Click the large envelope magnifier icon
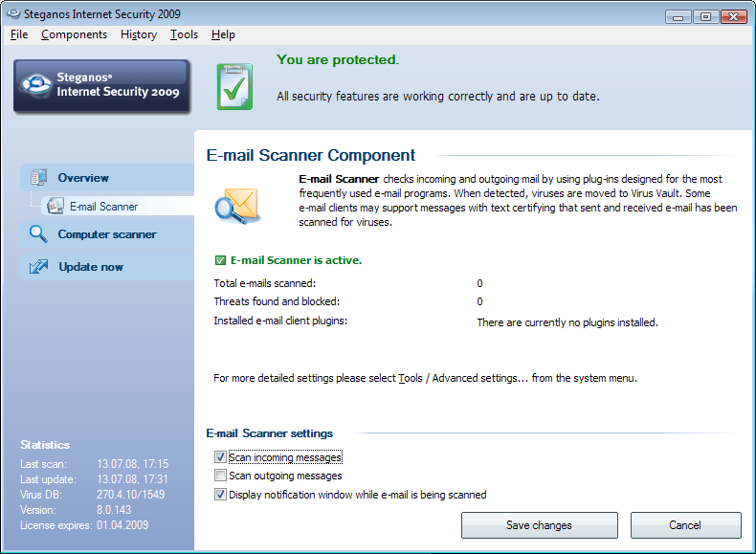The height and width of the screenshot is (554, 756). point(237,206)
